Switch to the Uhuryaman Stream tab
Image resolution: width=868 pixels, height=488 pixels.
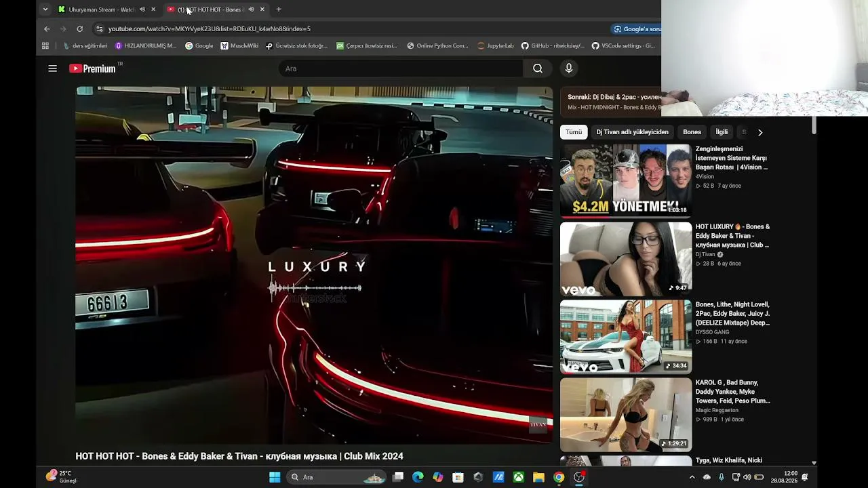pyautogui.click(x=101, y=9)
